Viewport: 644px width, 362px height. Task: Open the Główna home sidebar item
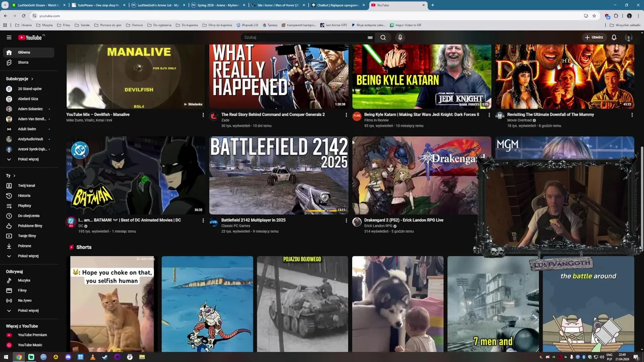coord(30,52)
